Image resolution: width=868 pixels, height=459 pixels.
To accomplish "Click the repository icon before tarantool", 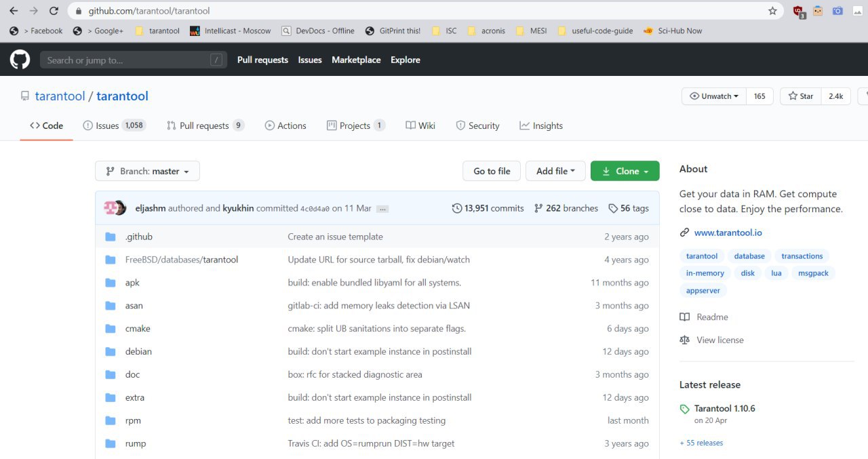I will point(25,96).
